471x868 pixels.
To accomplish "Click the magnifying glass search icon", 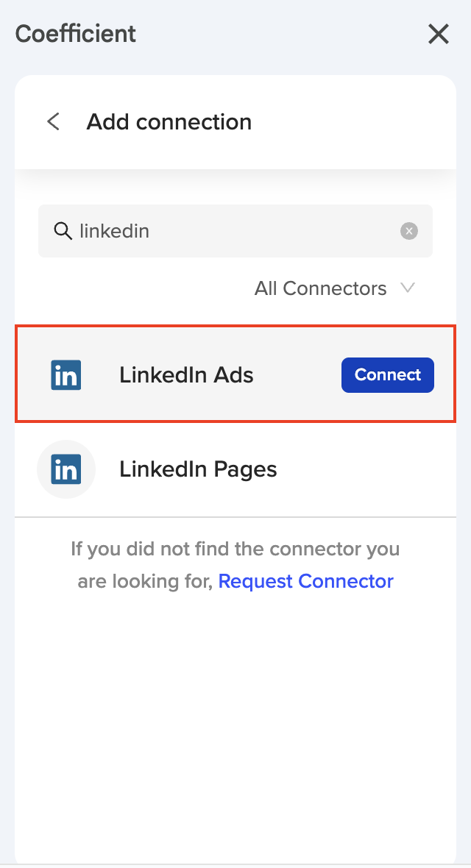I will [63, 231].
